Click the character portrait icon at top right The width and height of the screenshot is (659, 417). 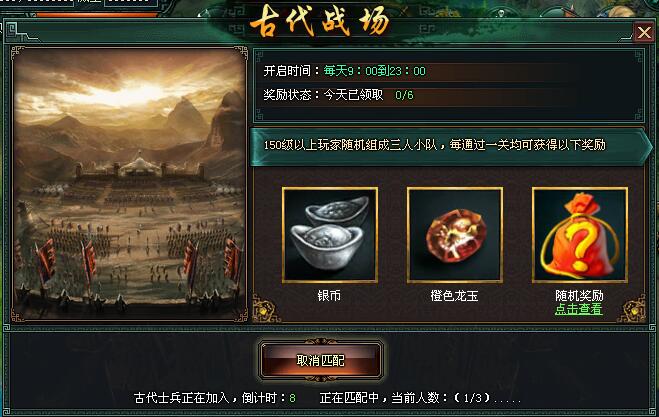[621, 9]
